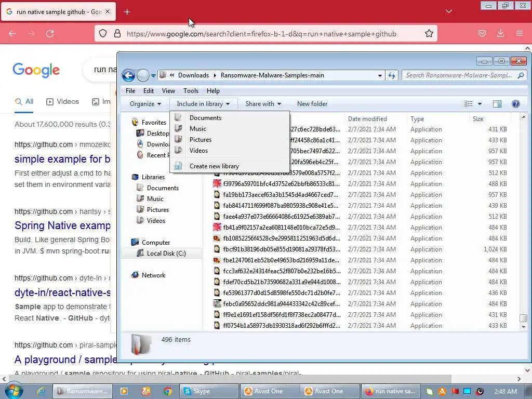Click Firefox back arrow
This screenshot has width=532, height=399.
(x=12, y=34)
